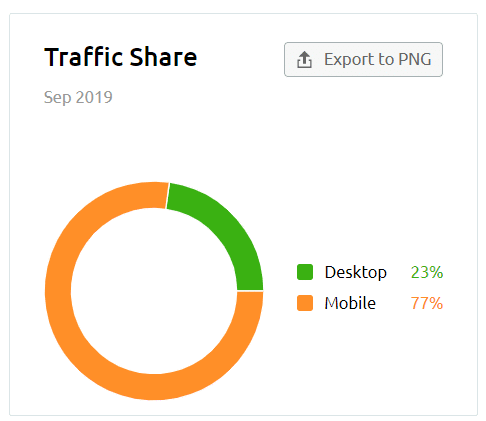Select the orange Mobile legend swatch
The width and height of the screenshot is (486, 421).
click(x=305, y=303)
